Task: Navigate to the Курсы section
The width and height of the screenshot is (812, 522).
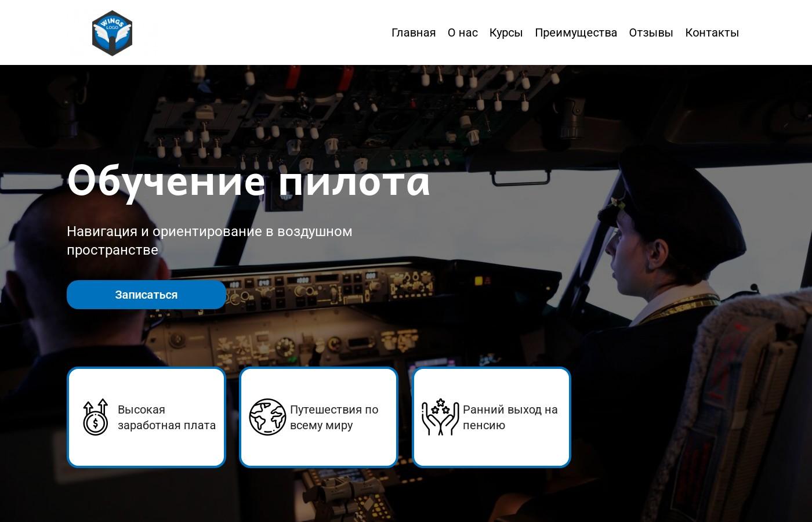Action: [506, 32]
